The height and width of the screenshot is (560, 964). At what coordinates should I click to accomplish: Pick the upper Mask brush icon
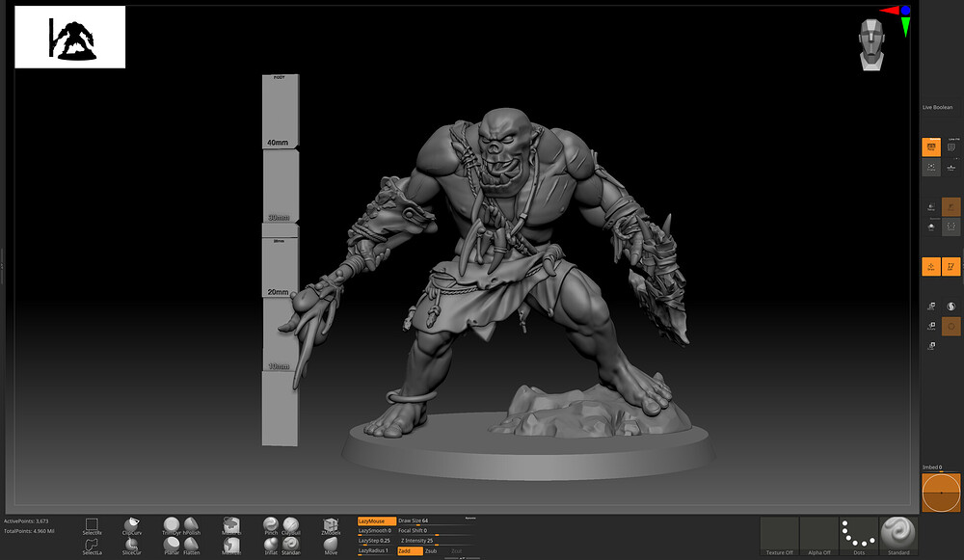coord(231,525)
